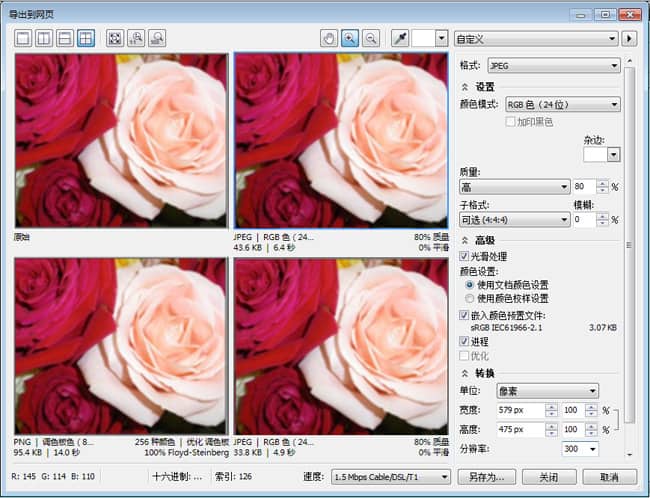Click the 关闭 button
Screen dimensions: 650x498
click(549, 477)
